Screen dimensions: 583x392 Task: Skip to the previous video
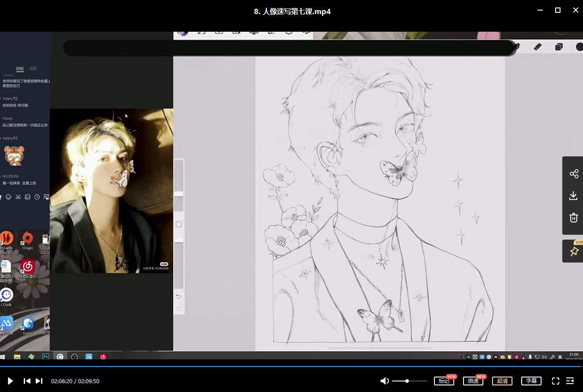click(x=27, y=381)
